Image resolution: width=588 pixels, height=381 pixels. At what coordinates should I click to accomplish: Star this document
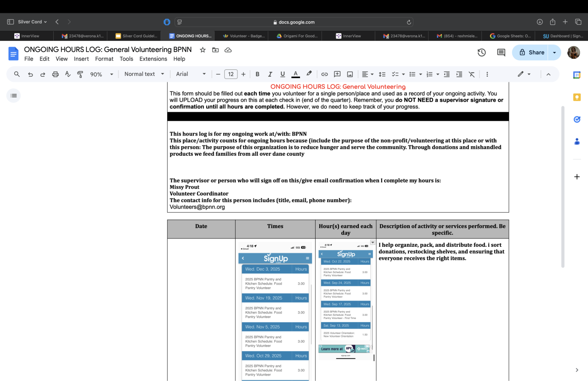[x=203, y=50]
